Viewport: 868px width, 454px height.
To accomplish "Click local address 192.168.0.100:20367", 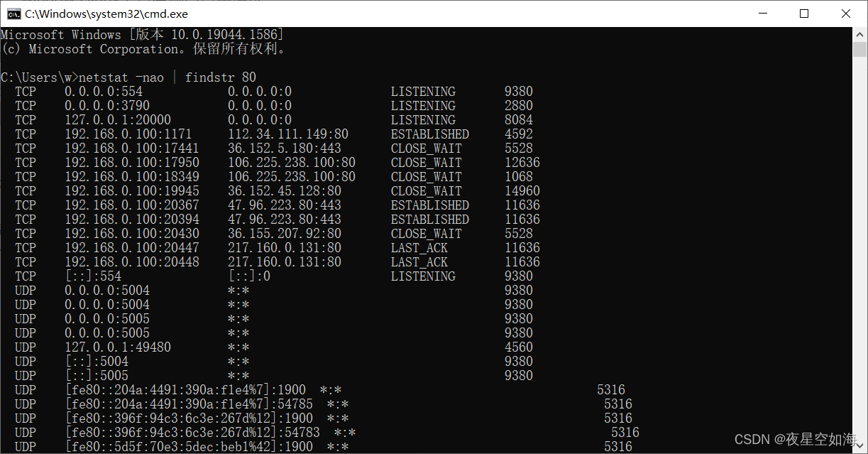I will (x=132, y=205).
